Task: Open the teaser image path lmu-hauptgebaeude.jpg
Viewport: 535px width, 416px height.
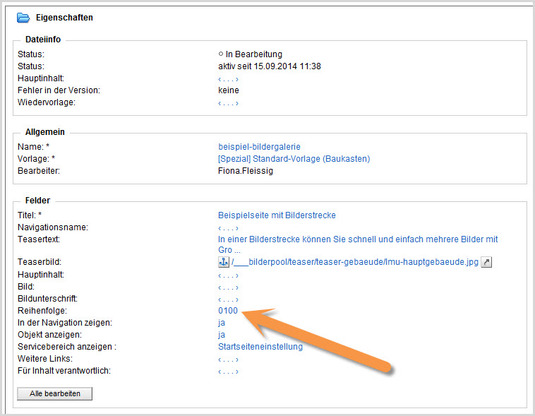Action: (x=355, y=262)
